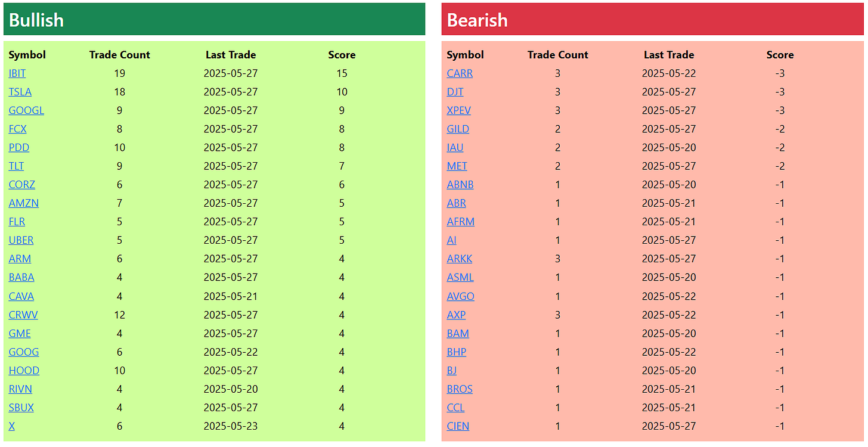Viewport: 868px width, 447px height.
Task: Click the Bullish Trade Count column header
Action: [120, 55]
